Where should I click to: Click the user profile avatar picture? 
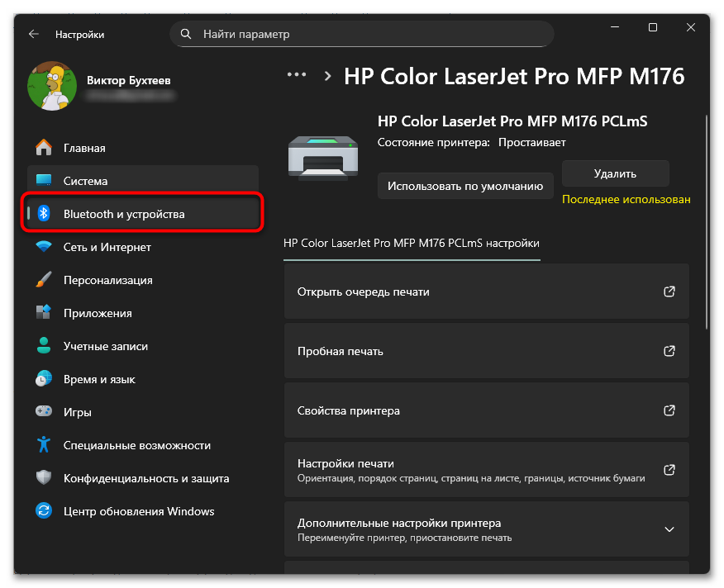click(52, 87)
